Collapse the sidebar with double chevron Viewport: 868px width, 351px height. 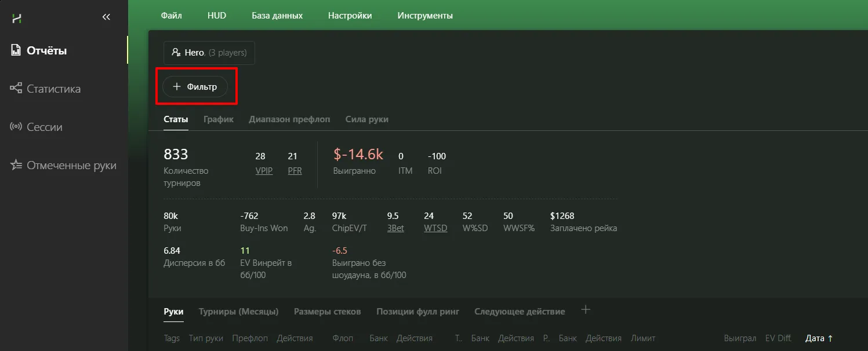tap(106, 17)
